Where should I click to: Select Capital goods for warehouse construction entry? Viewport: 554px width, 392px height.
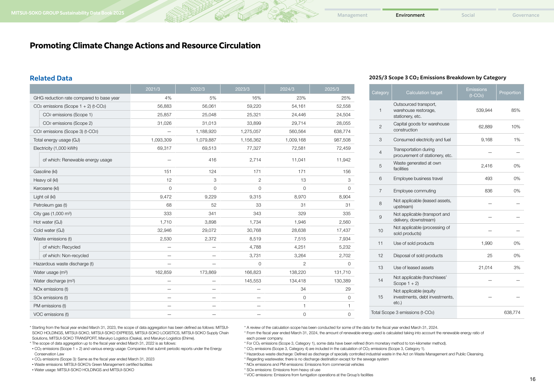pos(421,127)
